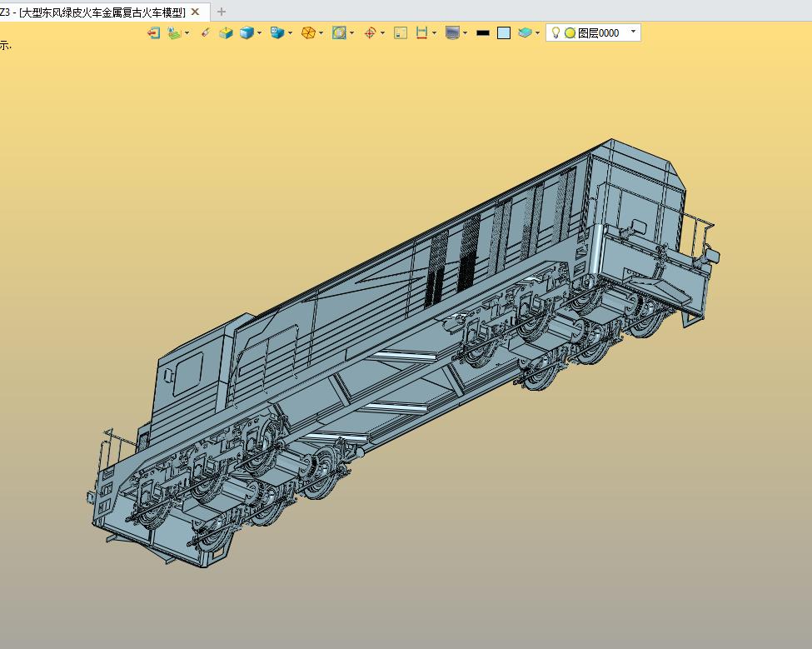Open the orange polyhedron dropdown arrow
812x649 pixels.
click(321, 33)
